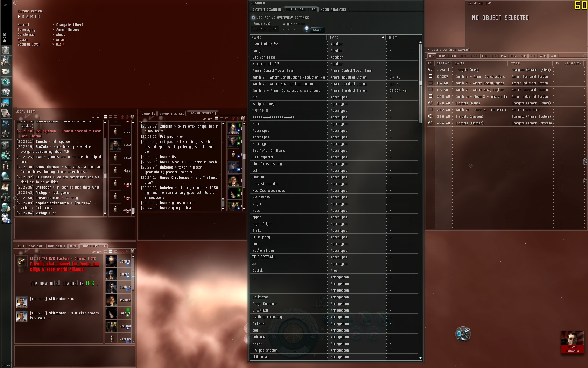
Task: Toggle Use Active Overview Settings checkbox
Action: (x=253, y=17)
